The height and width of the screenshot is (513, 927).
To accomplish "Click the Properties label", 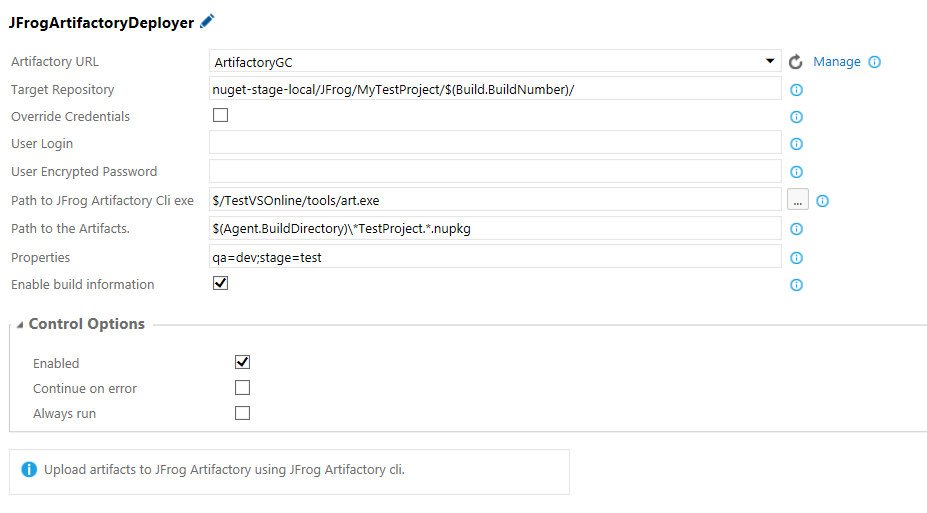I will coord(40,258).
